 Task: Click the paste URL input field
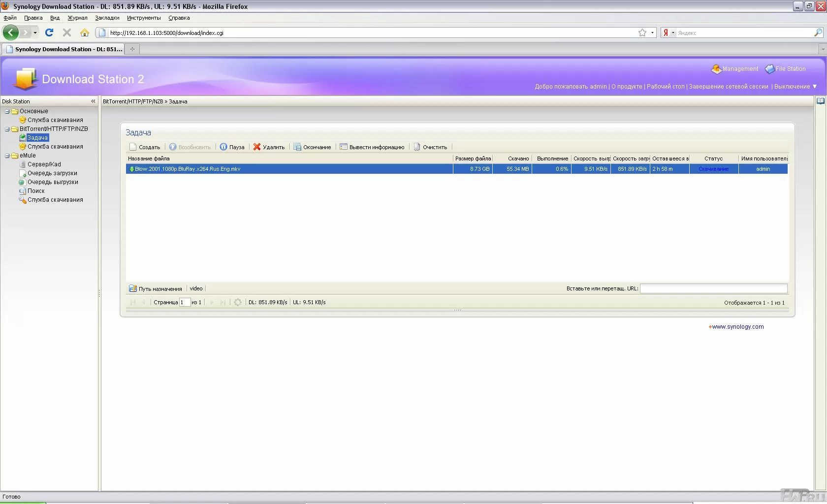713,288
